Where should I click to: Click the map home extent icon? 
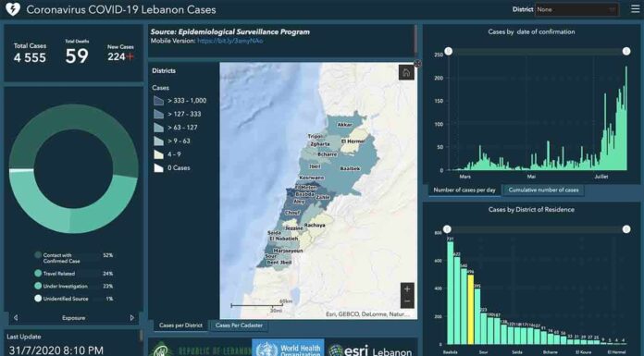[x=406, y=73]
